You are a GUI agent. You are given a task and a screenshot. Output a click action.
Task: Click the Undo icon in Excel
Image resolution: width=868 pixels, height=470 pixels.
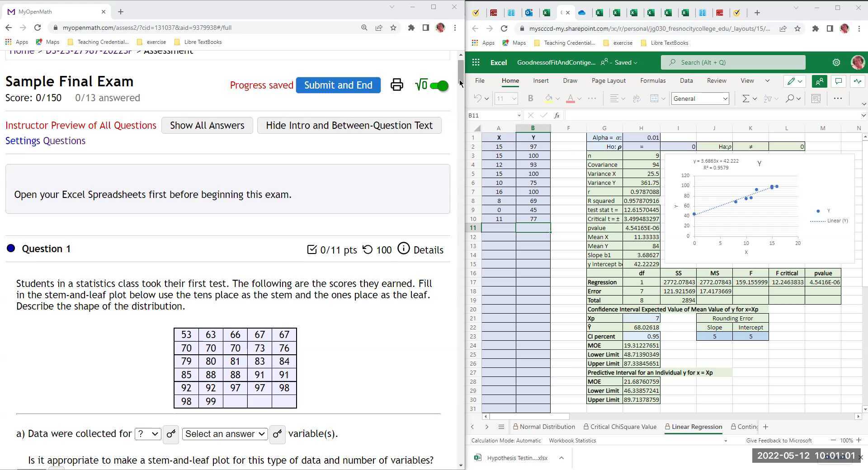pos(477,99)
